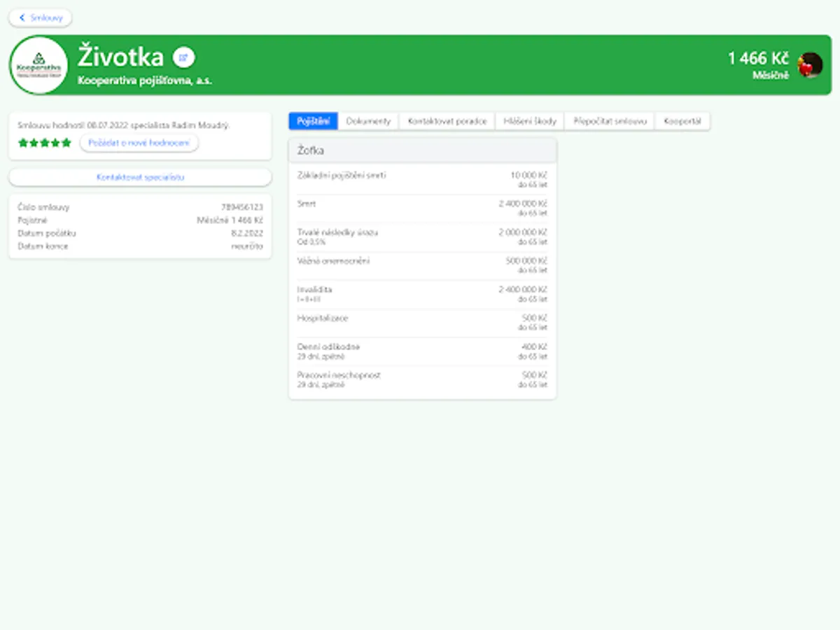
Task: Click contract number 789456123
Action: [x=242, y=207]
